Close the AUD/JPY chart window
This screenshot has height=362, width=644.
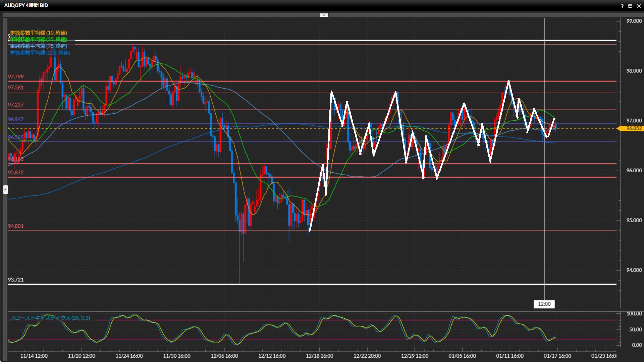[x=639, y=6]
